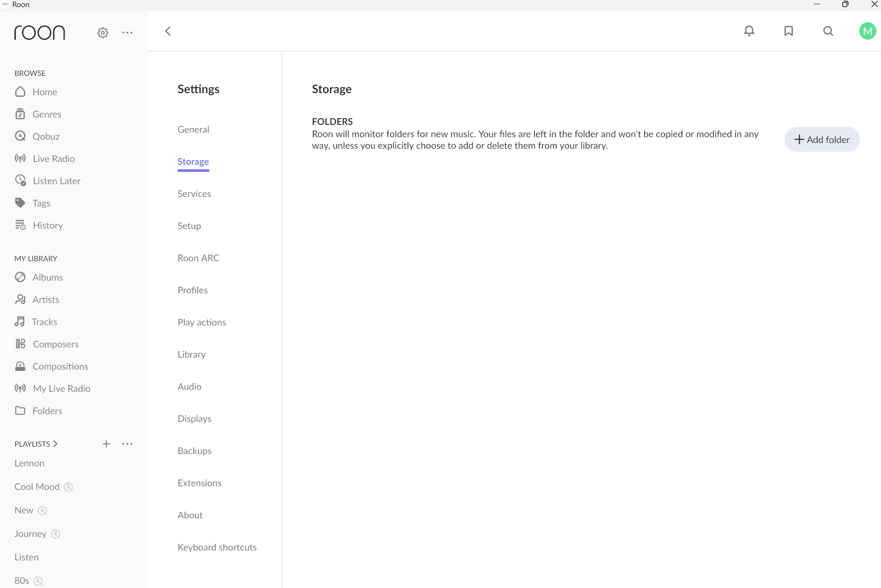
Task: Select the Cool Mood playlist
Action: pos(37,487)
